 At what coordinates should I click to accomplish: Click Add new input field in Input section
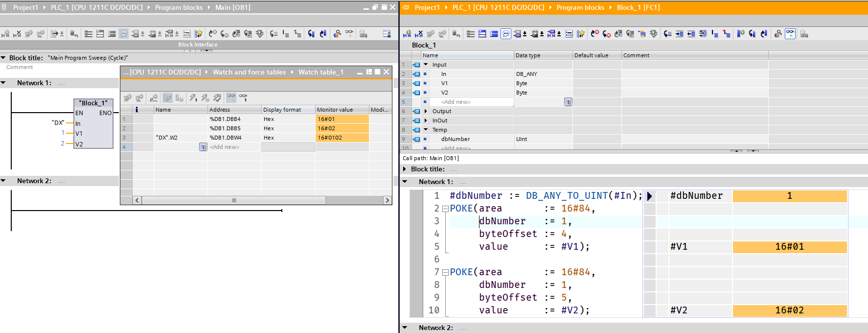tap(456, 102)
